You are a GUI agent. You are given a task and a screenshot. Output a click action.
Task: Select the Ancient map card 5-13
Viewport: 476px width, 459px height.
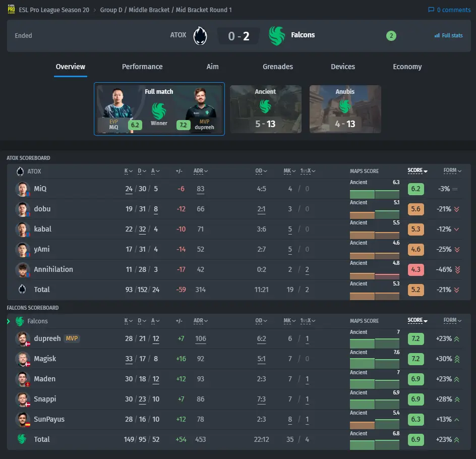(x=266, y=109)
